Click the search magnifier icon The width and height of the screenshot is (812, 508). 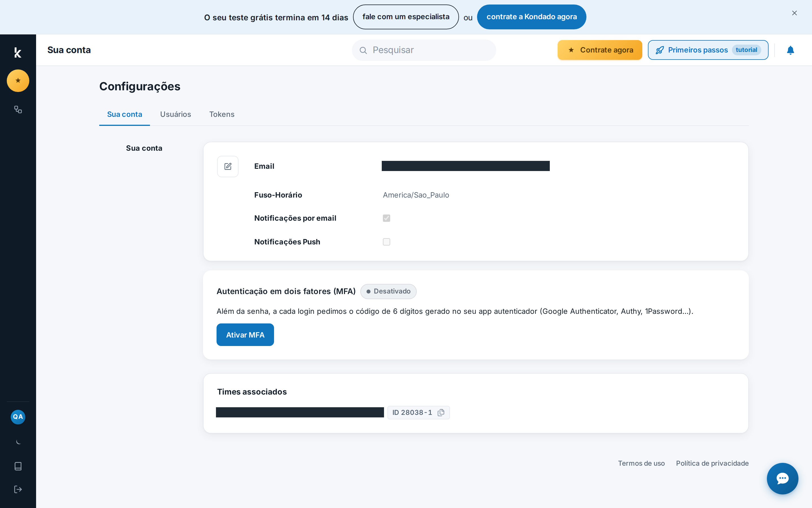363,51
